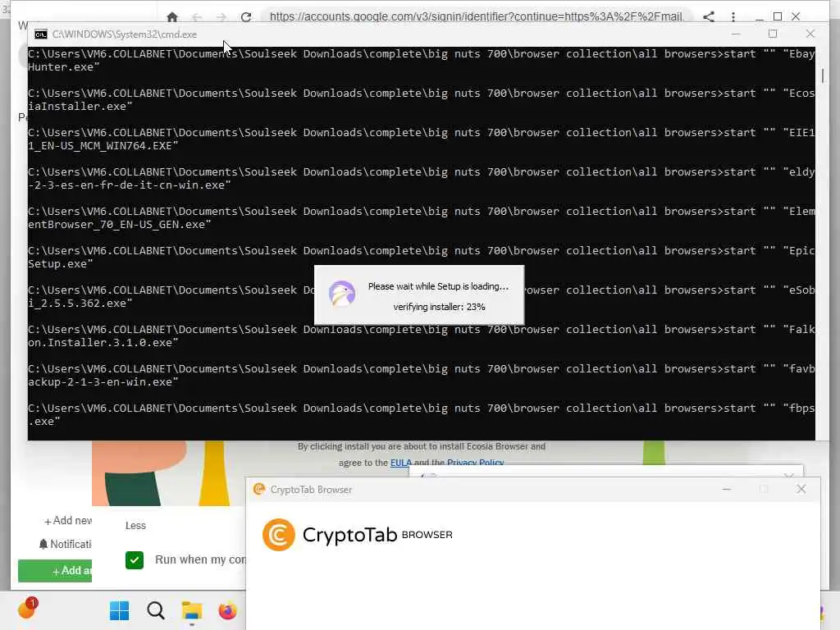Open the EULA link in Ecosia installer

point(400,463)
